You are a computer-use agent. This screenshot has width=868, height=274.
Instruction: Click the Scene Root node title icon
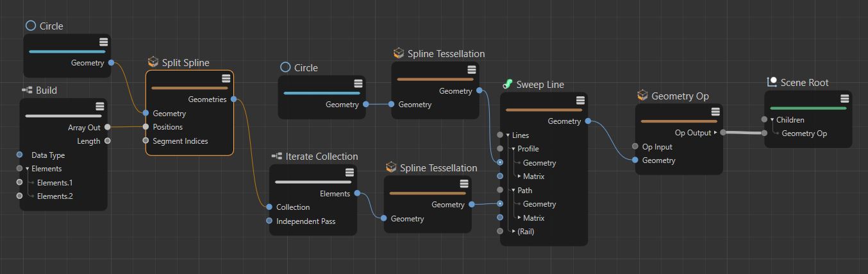(x=772, y=82)
